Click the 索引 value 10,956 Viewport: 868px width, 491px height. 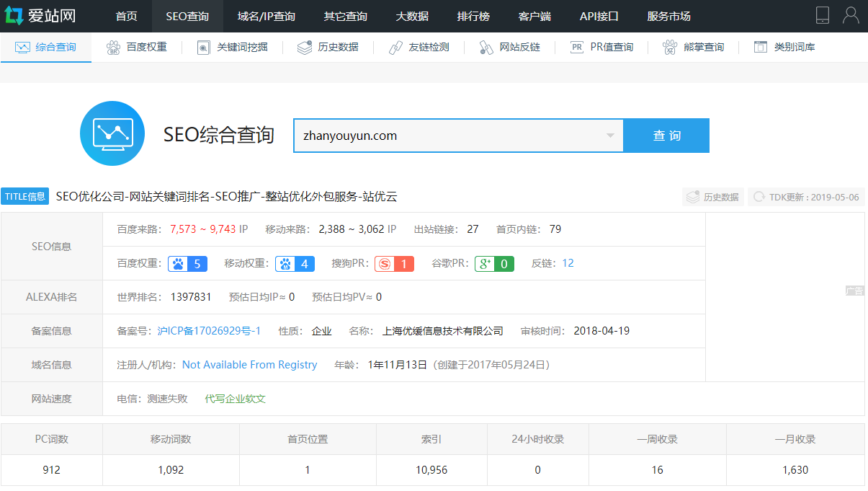click(431, 470)
